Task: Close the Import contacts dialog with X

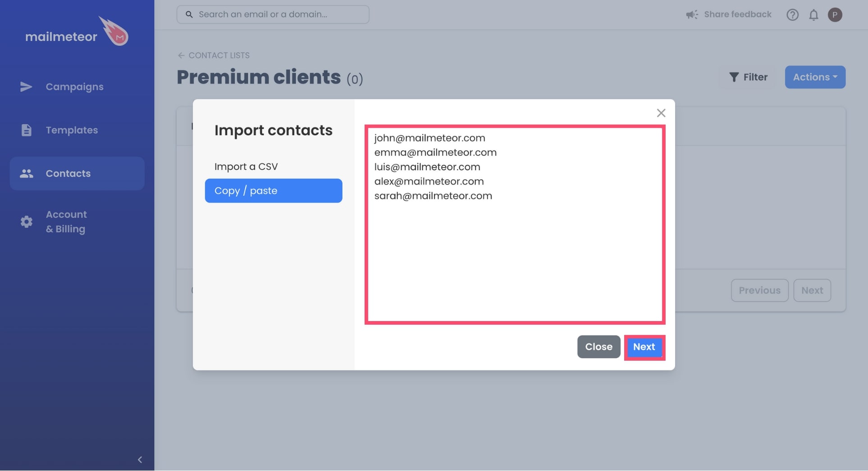Action: (661, 113)
